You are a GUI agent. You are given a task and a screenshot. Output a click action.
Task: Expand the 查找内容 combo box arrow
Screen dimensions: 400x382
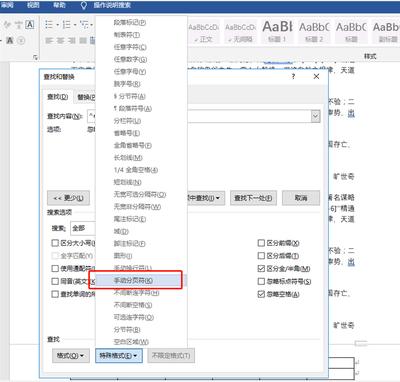(315, 116)
